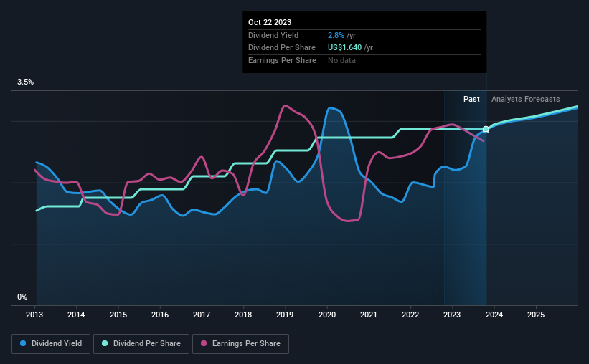Click the No data earnings value
Image resolution: width=589 pixels, height=364 pixels.
(341, 60)
